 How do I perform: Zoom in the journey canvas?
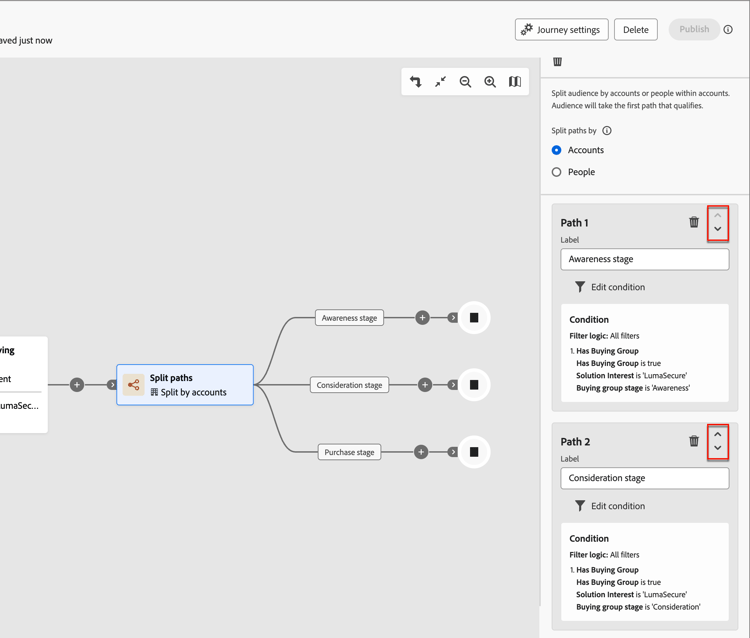pos(490,82)
